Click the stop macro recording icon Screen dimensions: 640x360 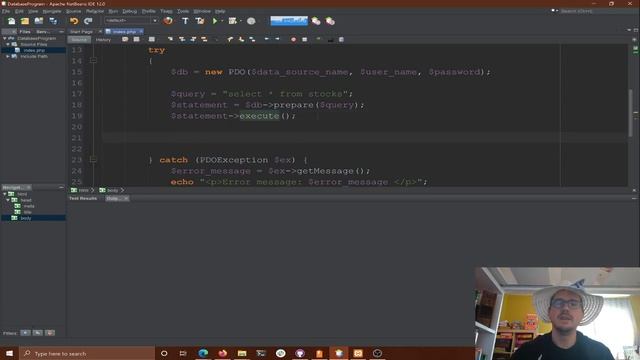pos(304,40)
